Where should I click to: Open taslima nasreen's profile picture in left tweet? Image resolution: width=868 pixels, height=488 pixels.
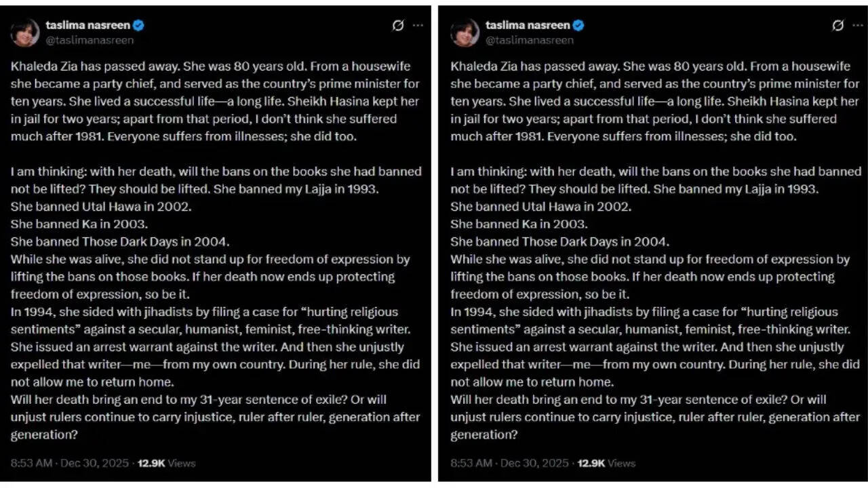[25, 33]
